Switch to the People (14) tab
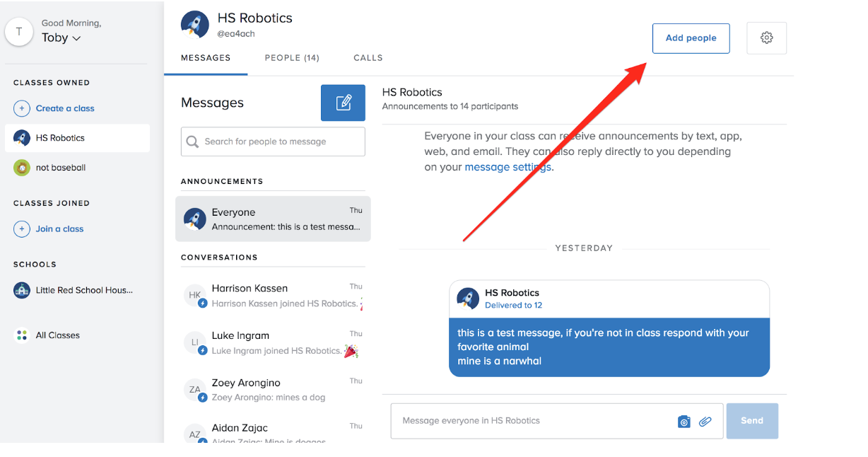This screenshot has width=868, height=457. coord(292,58)
